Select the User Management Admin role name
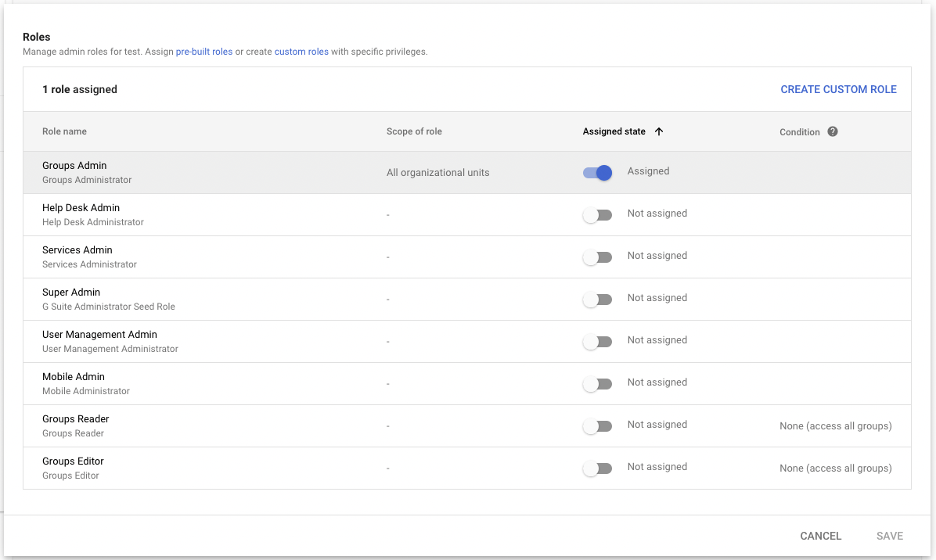 pyautogui.click(x=99, y=335)
